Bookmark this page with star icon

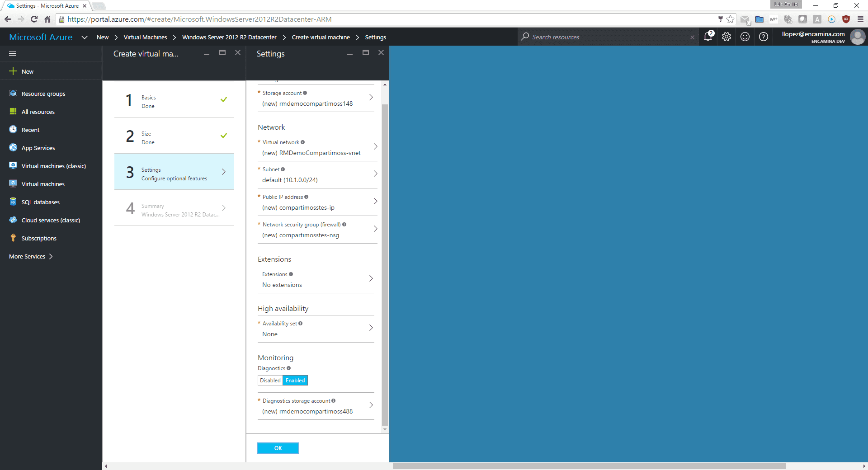[730, 19]
